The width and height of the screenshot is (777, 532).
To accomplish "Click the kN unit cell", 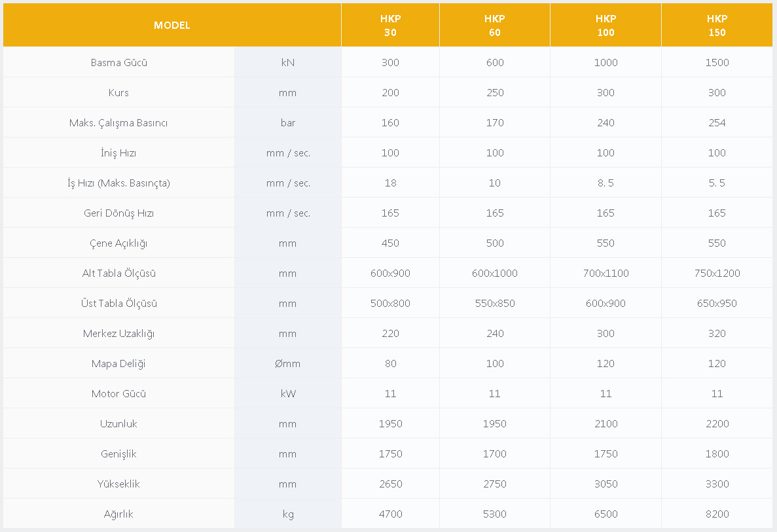I will click(x=288, y=62).
